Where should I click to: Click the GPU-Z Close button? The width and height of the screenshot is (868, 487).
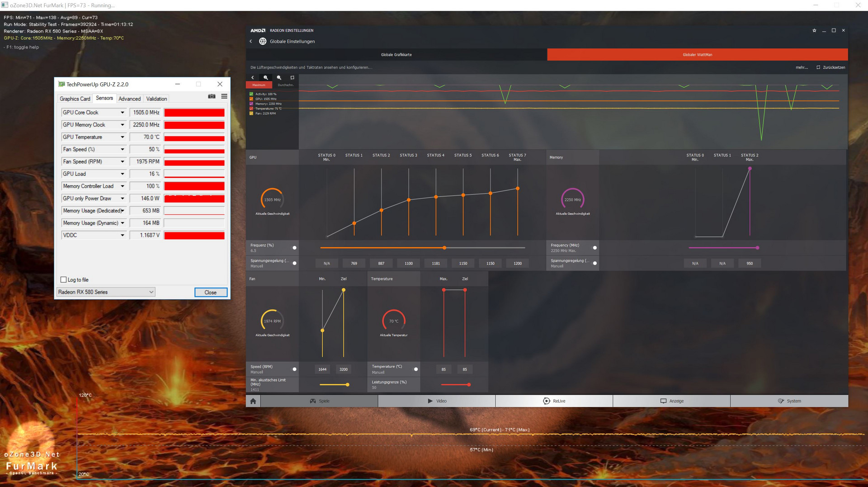click(x=211, y=293)
